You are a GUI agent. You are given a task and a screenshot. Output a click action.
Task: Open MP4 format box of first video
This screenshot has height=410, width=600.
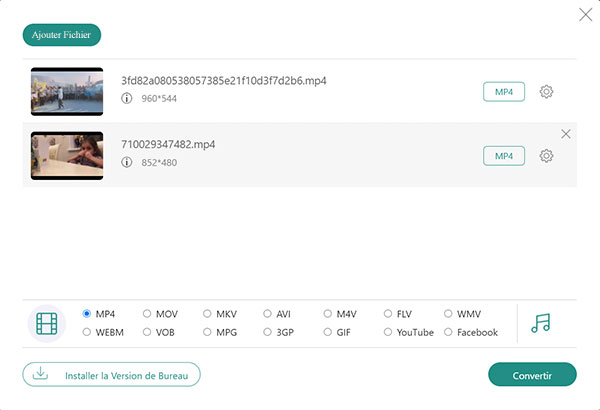pyautogui.click(x=504, y=92)
